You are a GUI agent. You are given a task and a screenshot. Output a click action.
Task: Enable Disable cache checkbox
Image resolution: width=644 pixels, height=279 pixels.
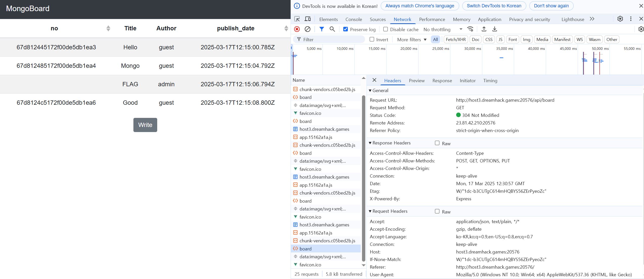click(386, 29)
